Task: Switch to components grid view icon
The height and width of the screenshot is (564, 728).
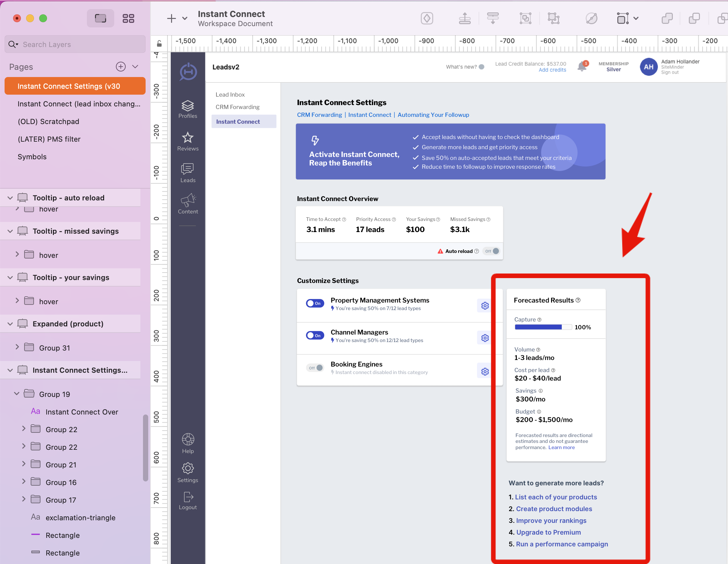Action: coord(128,18)
